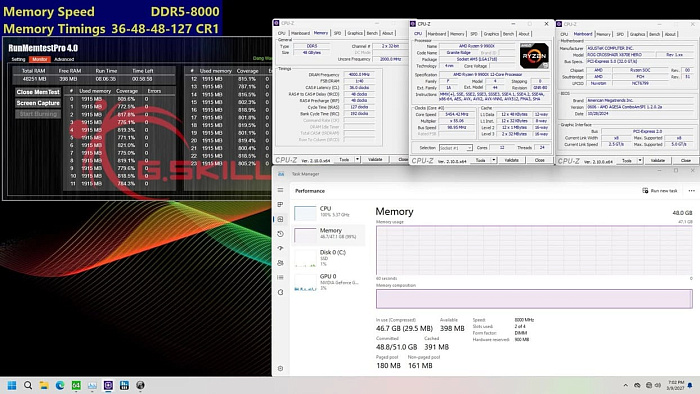
Task: Switch front CPU-Z to Graphics tab
Action: [491, 34]
